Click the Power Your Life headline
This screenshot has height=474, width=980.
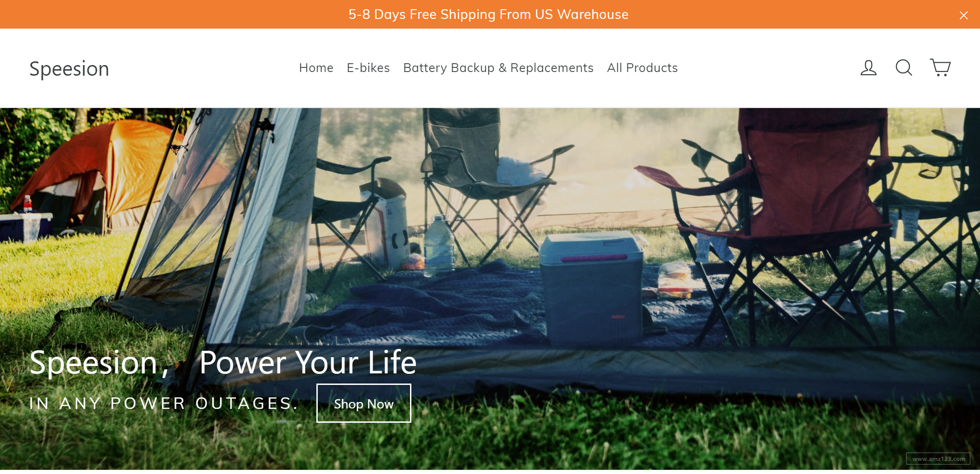pyautogui.click(x=308, y=362)
